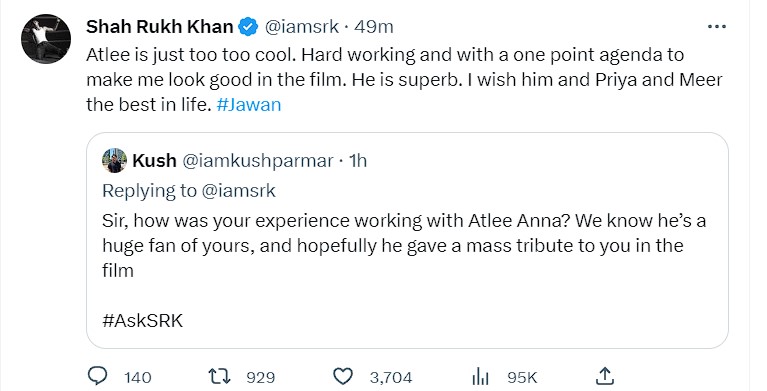Click the Replying to @iamsrk mention
767x391 pixels.
tap(239, 190)
